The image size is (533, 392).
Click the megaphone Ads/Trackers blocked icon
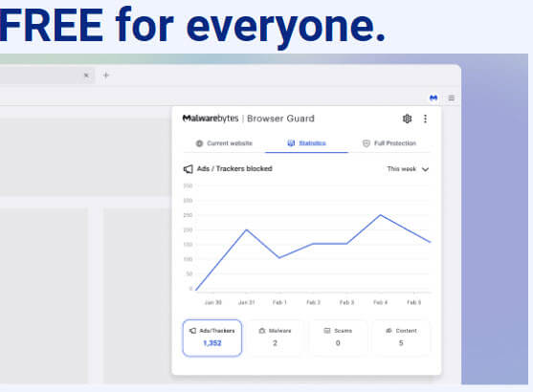click(188, 169)
